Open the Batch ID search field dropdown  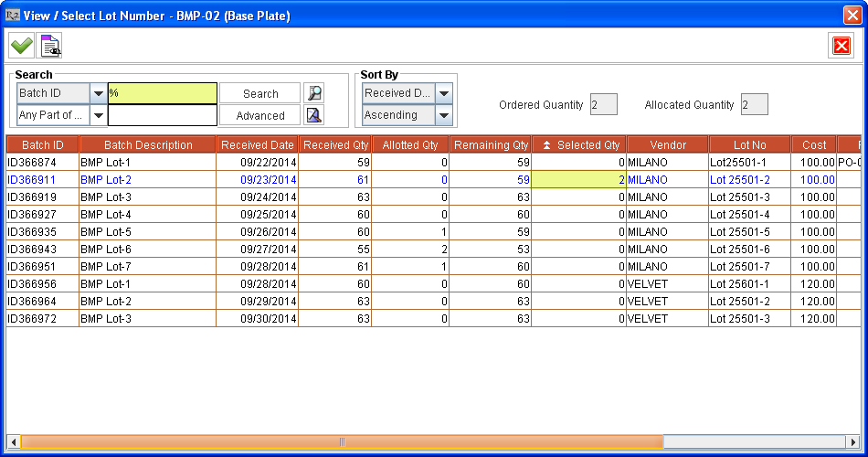[98, 93]
